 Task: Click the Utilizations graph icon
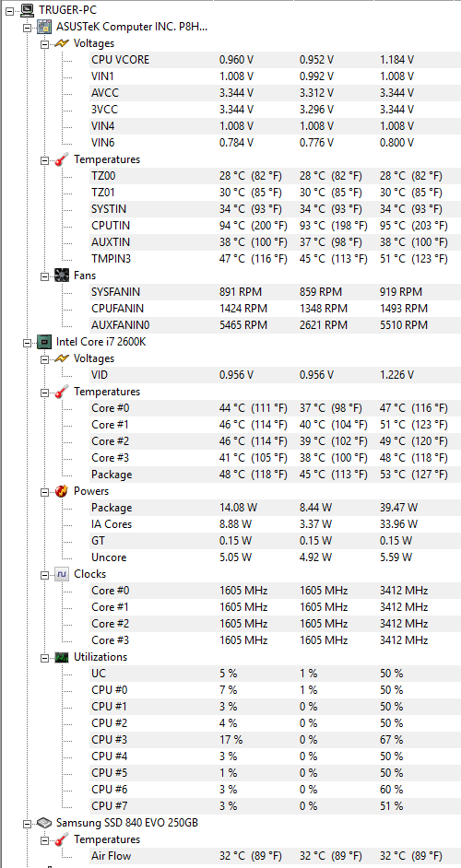(x=62, y=657)
